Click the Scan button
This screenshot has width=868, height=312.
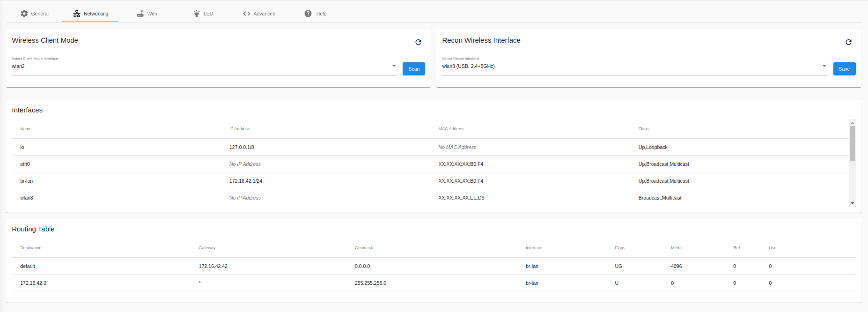click(x=414, y=69)
